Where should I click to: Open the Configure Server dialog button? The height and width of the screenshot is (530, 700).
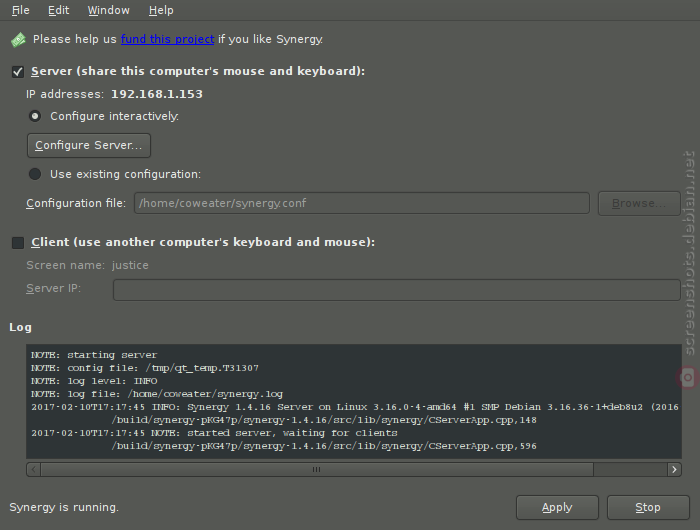tap(89, 146)
